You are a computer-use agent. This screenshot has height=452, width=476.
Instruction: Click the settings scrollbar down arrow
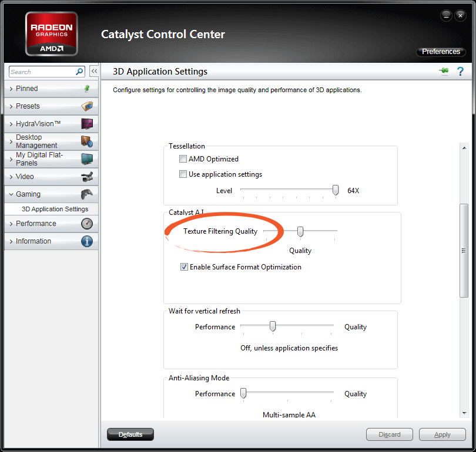[464, 413]
